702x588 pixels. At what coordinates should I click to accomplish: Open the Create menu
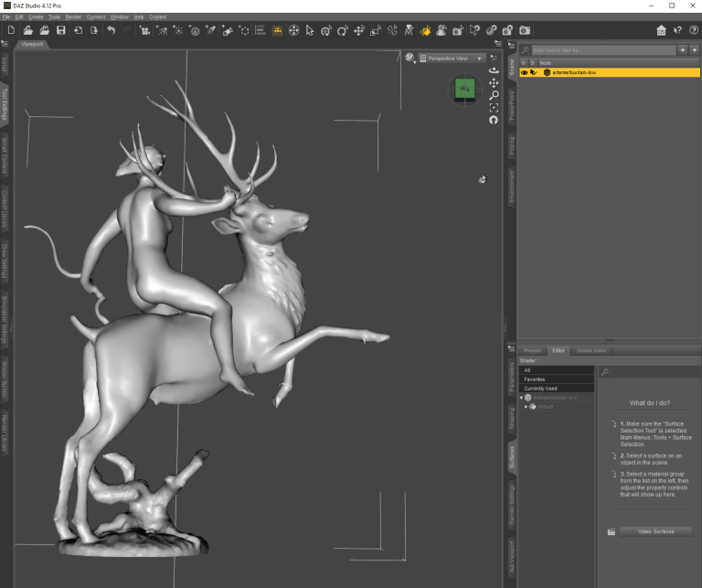[x=36, y=17]
